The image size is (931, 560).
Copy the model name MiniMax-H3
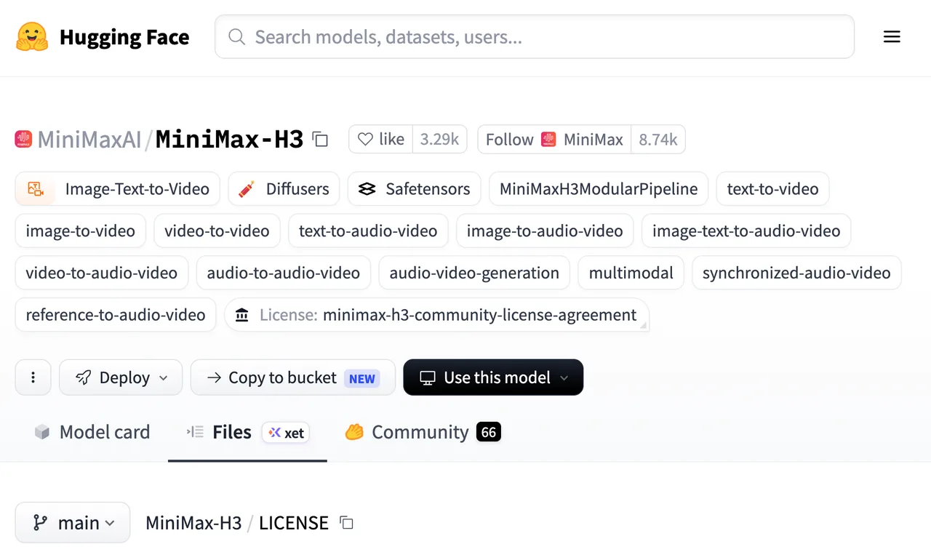coord(320,139)
